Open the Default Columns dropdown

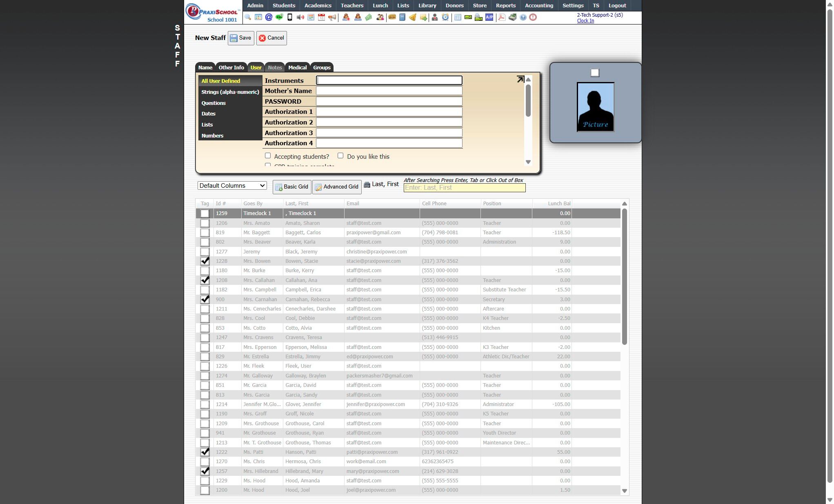point(232,186)
